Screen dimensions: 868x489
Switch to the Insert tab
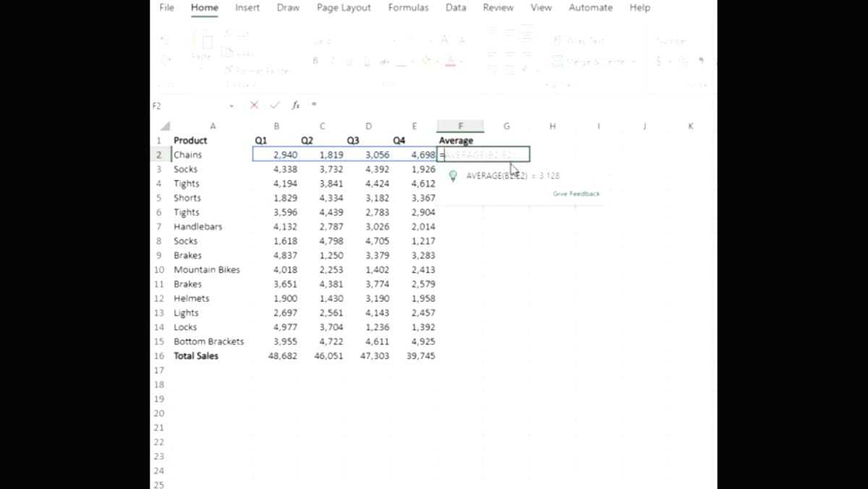(247, 7)
